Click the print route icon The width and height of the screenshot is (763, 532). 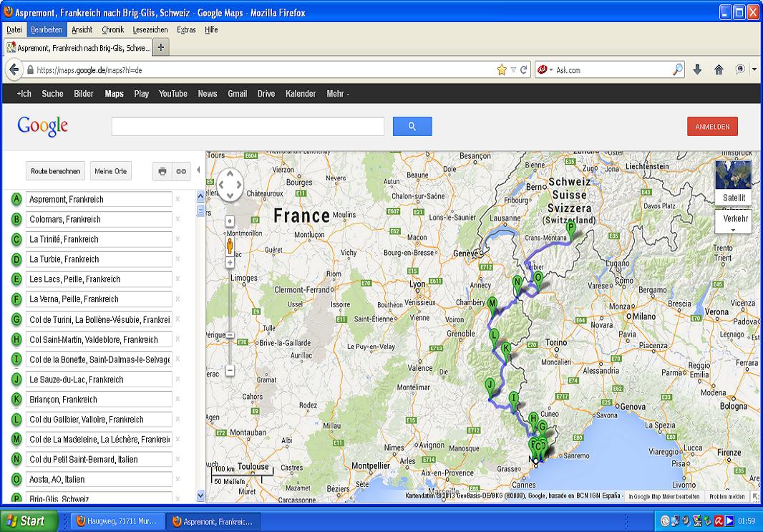pyautogui.click(x=162, y=171)
